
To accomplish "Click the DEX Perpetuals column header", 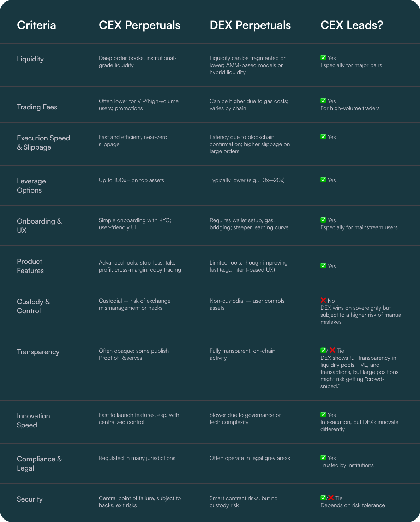I will (250, 25).
